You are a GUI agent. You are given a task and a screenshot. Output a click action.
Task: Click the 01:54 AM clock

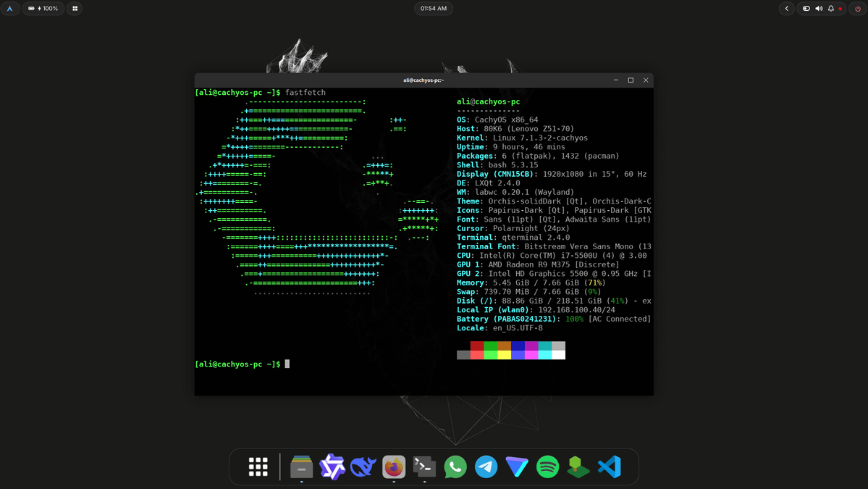[434, 8]
